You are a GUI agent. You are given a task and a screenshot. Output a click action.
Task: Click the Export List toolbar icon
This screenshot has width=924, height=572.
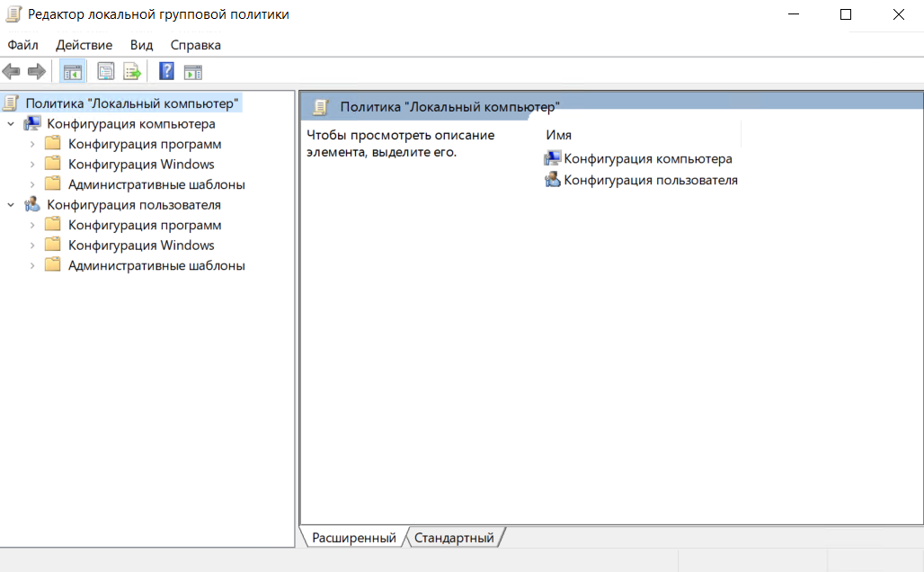tap(132, 71)
